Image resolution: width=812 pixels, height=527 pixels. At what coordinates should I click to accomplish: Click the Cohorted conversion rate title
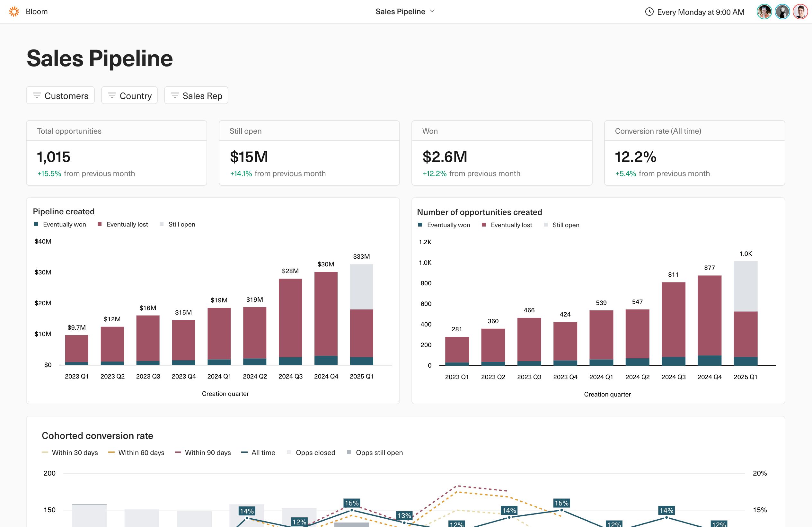[97, 435]
